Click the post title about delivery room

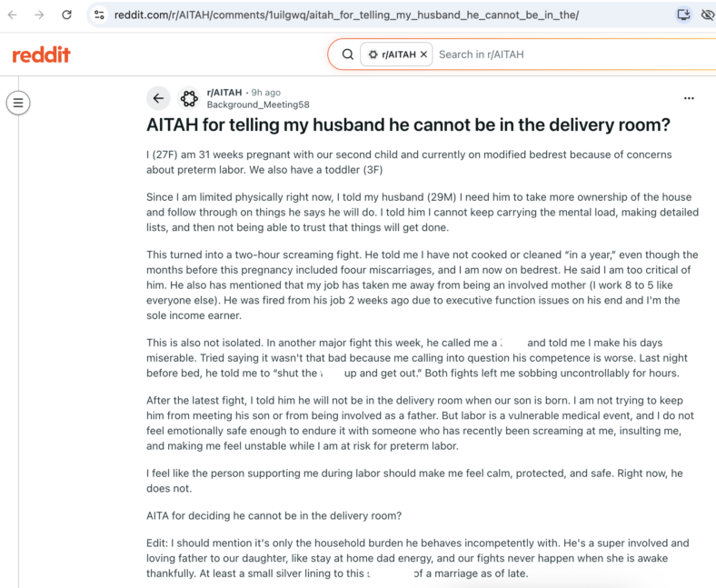pos(408,125)
